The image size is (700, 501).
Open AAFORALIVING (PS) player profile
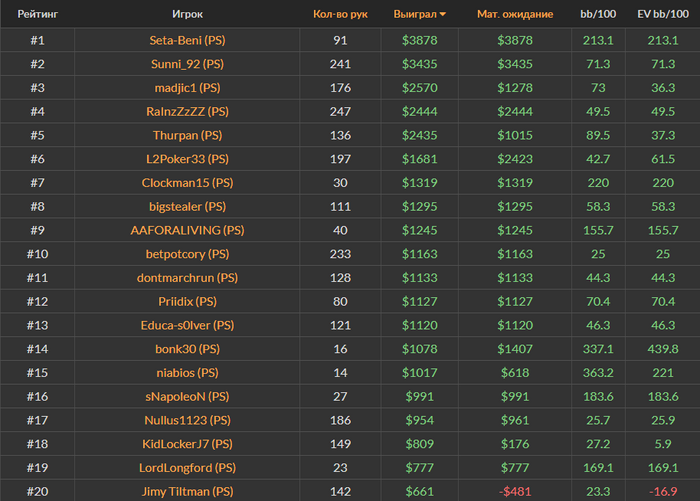point(187,230)
